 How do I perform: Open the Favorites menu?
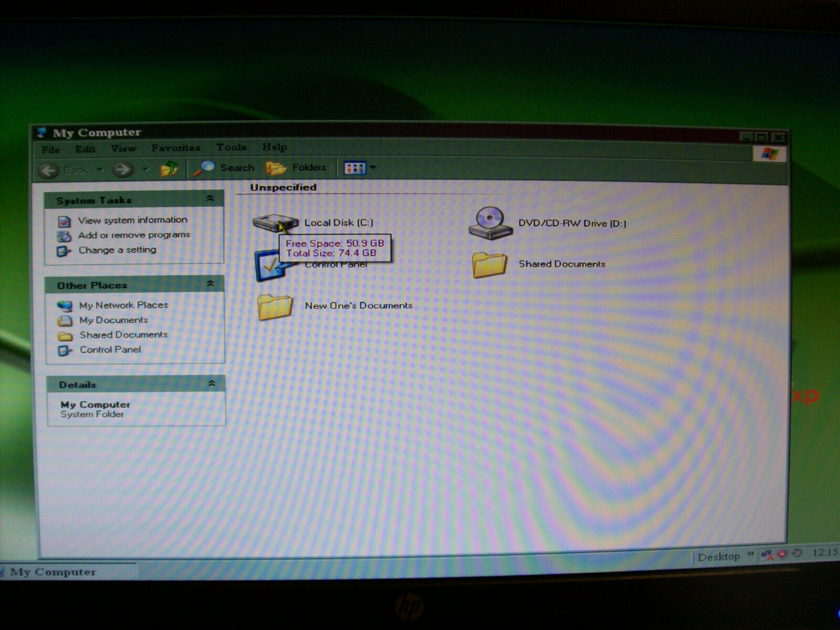tap(176, 148)
